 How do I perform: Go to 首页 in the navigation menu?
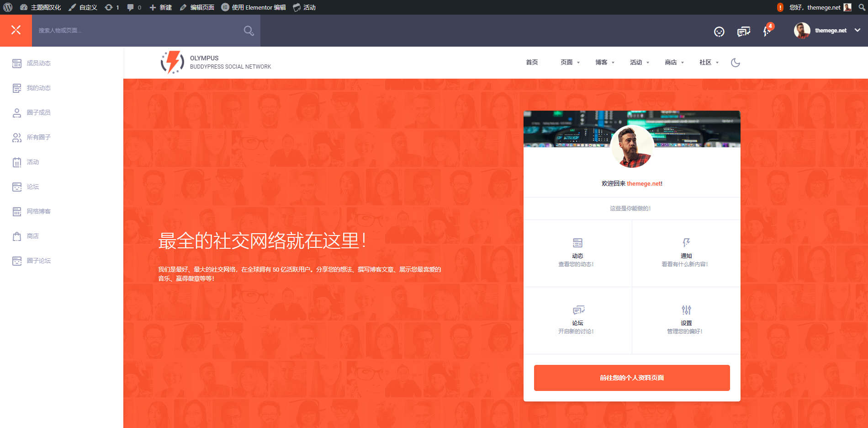point(532,63)
